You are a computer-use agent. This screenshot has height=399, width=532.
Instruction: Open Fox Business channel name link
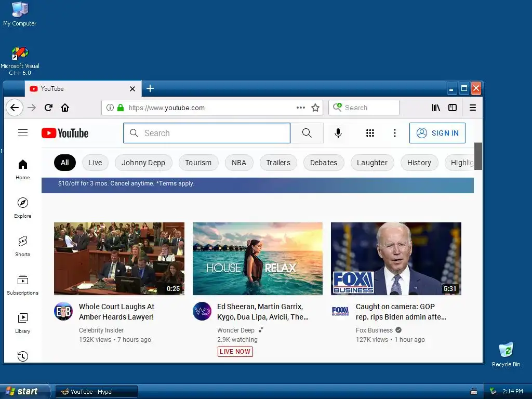pos(374,330)
